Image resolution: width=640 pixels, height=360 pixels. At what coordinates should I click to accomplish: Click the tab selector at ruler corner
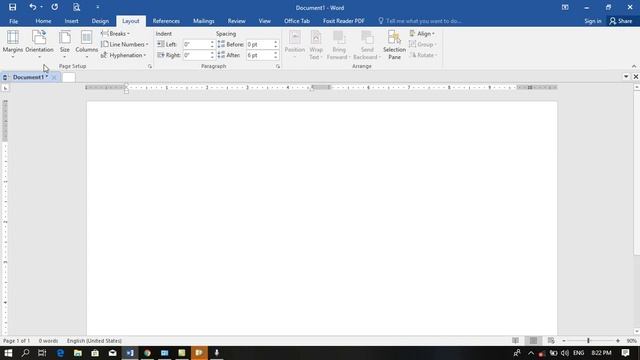(x=5, y=88)
